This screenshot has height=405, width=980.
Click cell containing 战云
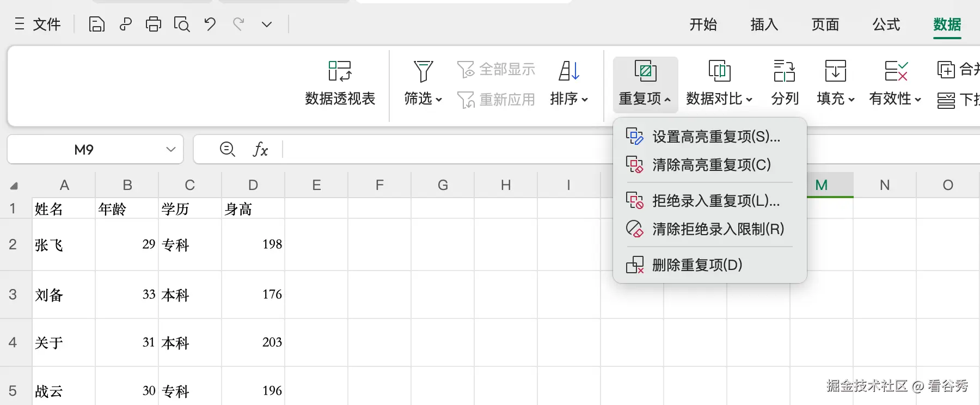64,387
